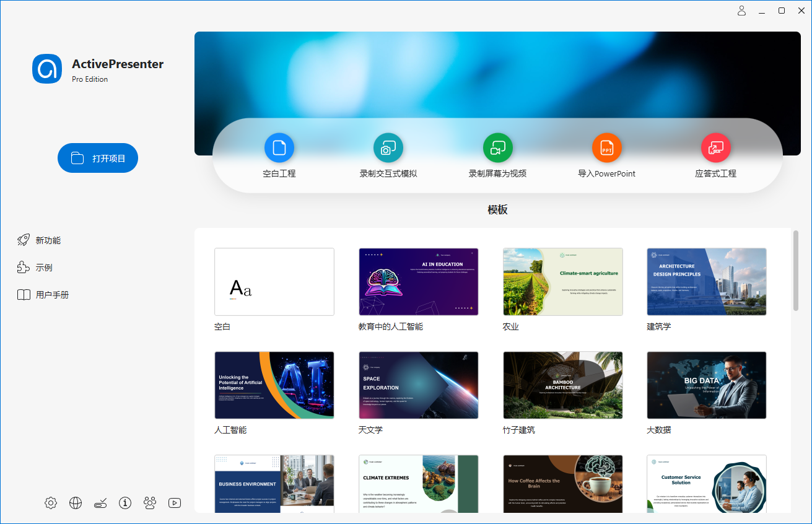Open the info/about icon
The width and height of the screenshot is (812, 524).
tap(124, 503)
